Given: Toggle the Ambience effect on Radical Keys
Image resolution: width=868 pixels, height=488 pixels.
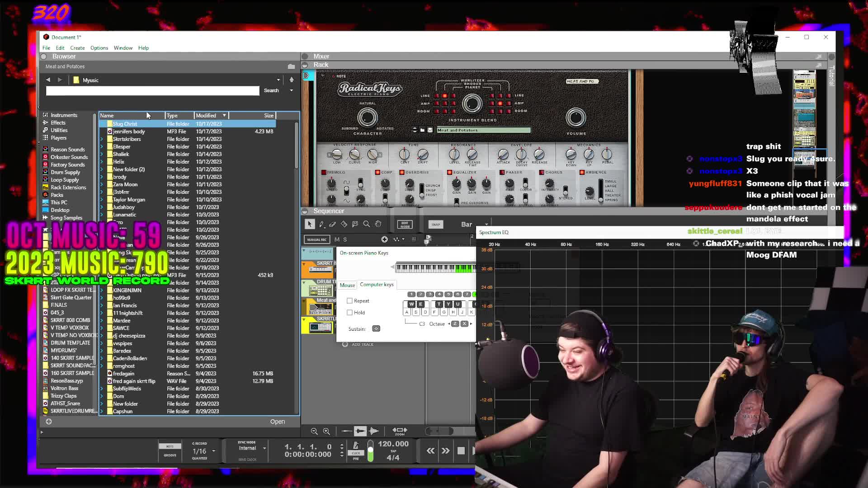Looking at the screenshot, I should coord(582,173).
